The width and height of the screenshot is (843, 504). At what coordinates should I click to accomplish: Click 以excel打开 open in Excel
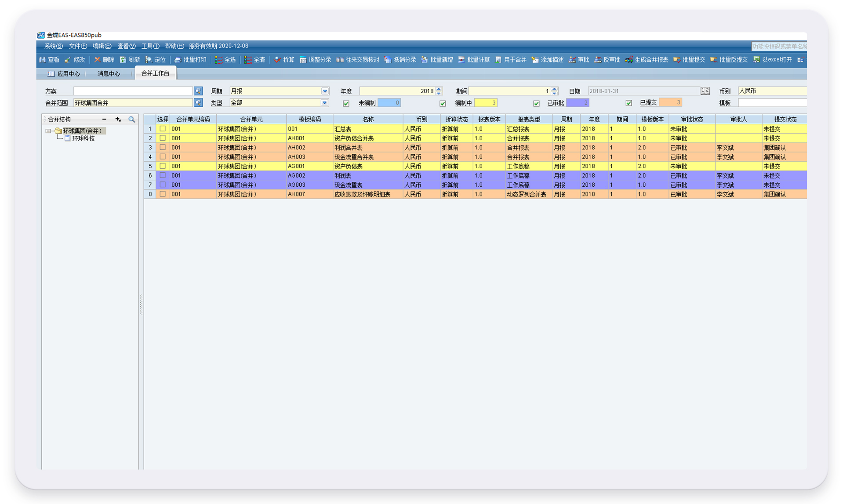(x=772, y=60)
